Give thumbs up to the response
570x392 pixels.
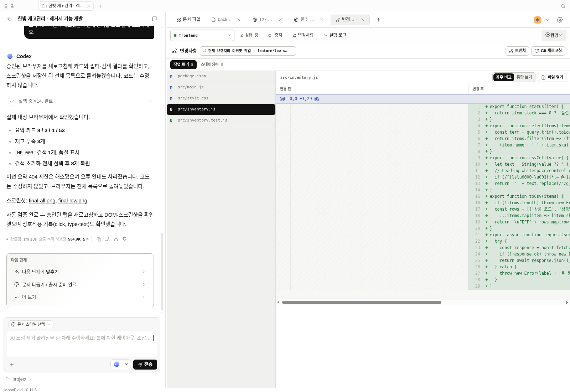[x=116, y=239]
